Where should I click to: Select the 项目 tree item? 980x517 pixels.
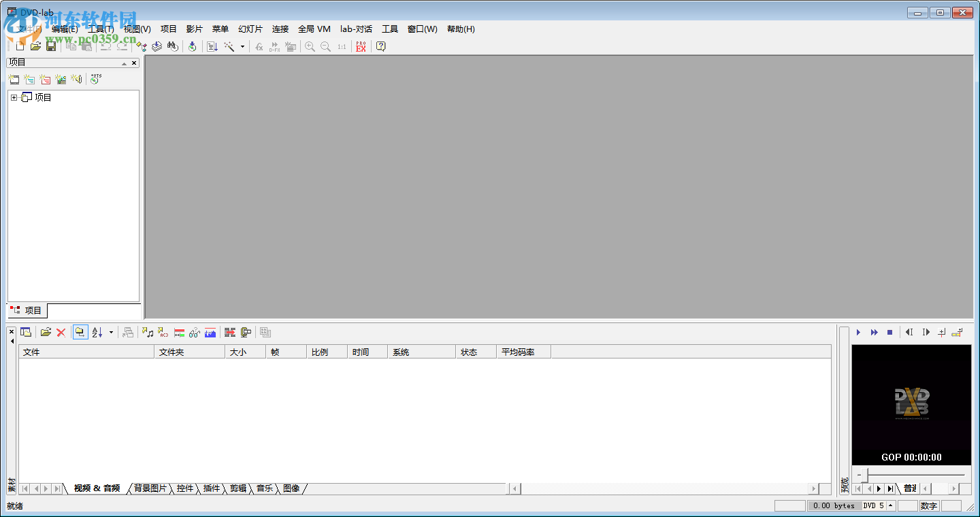point(43,98)
